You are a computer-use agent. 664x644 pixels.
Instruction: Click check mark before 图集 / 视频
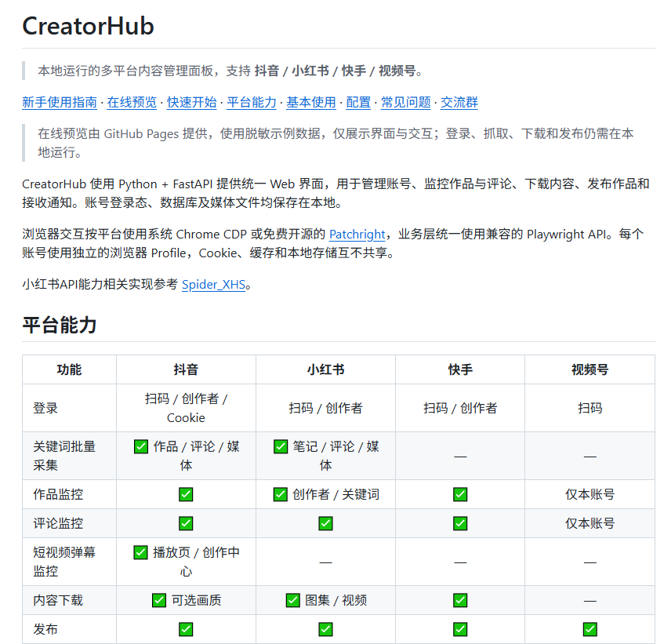click(x=293, y=600)
